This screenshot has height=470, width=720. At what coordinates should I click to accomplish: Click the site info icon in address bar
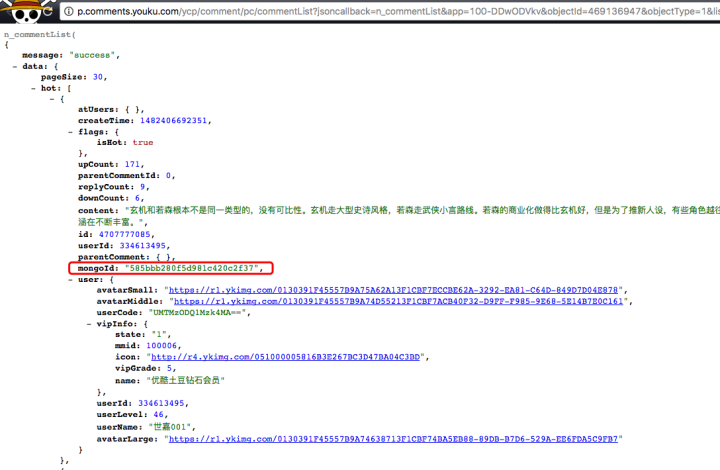67,14
